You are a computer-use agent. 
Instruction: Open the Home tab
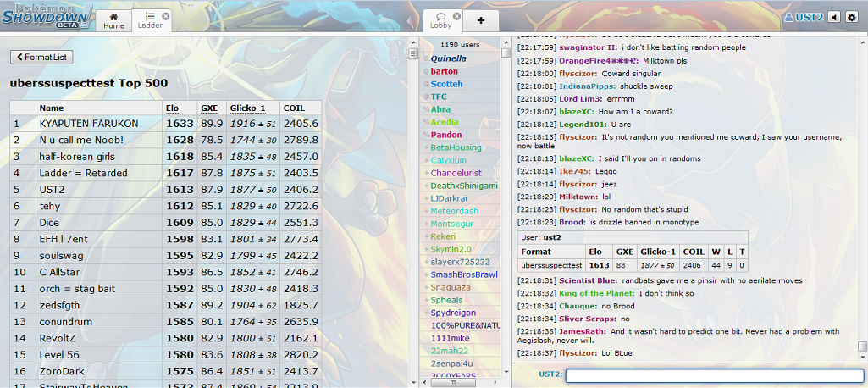tap(113, 21)
